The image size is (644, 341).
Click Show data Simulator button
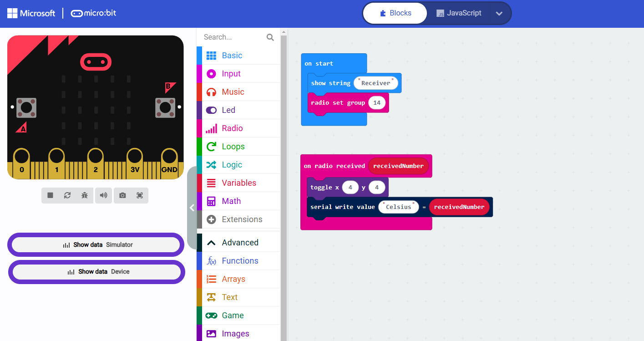point(96,245)
